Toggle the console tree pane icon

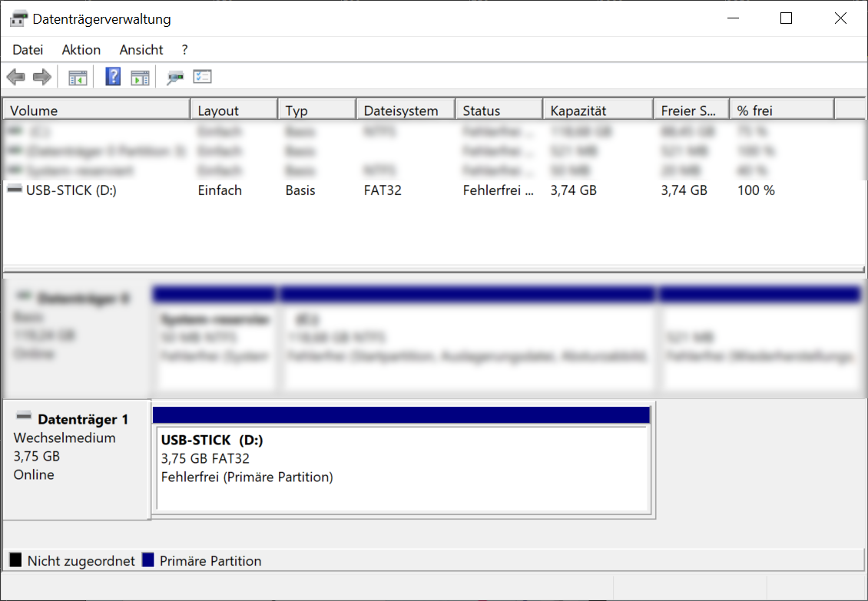coord(77,76)
